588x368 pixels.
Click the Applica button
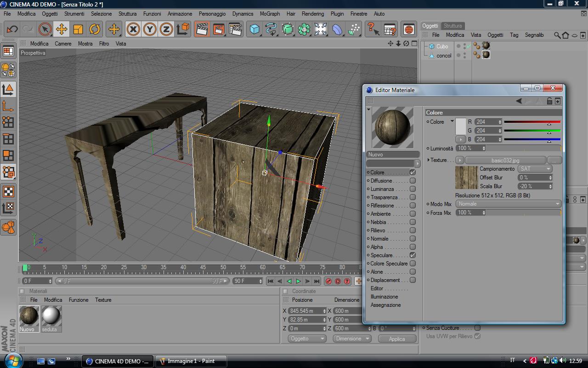tap(397, 339)
